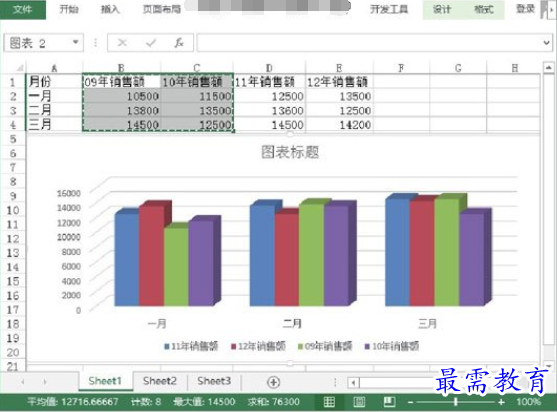The width and height of the screenshot is (557, 412).
Task: Click the 登录 sign-in link
Action: pyautogui.click(x=525, y=9)
